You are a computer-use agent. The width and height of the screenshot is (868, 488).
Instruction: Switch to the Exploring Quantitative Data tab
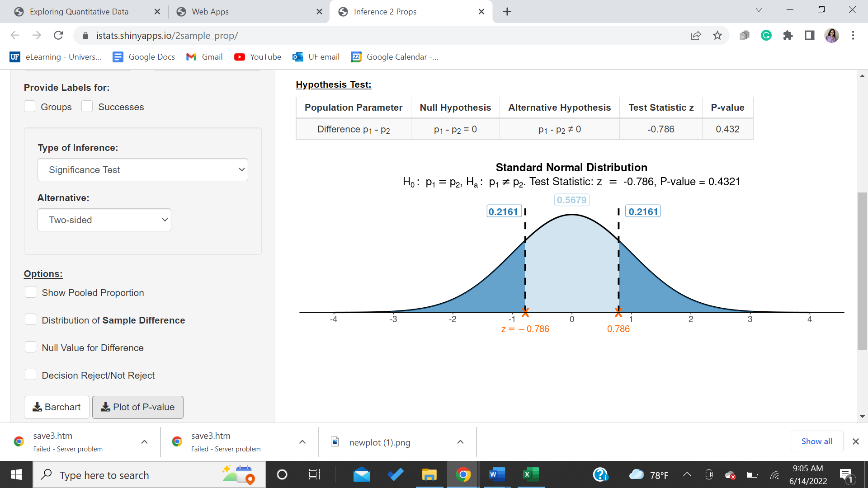79,11
